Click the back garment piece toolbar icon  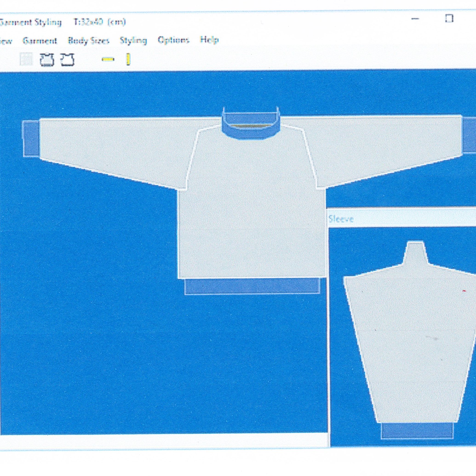click(x=68, y=60)
